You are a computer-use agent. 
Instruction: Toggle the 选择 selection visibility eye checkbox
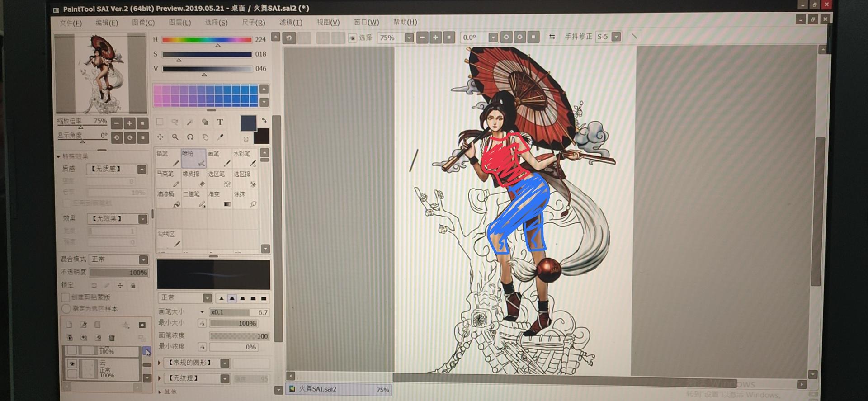tap(352, 38)
